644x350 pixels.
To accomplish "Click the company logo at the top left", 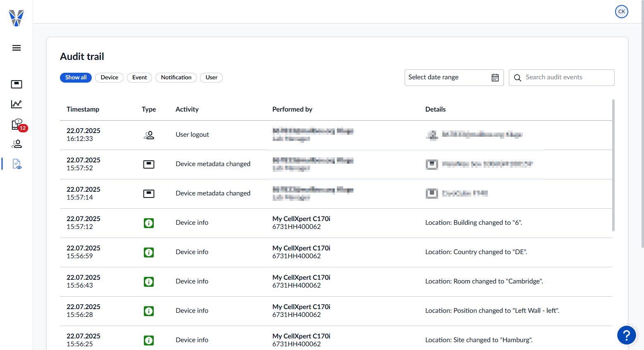I will (x=16, y=18).
